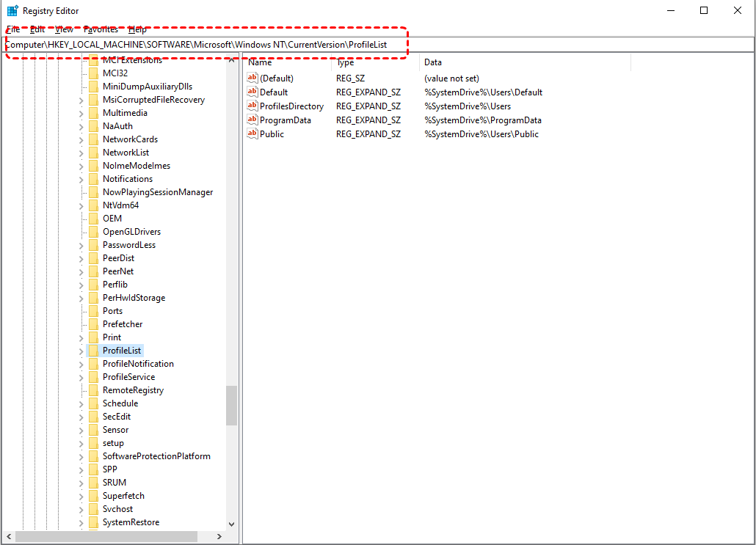Click the registry path address bar

[378, 44]
